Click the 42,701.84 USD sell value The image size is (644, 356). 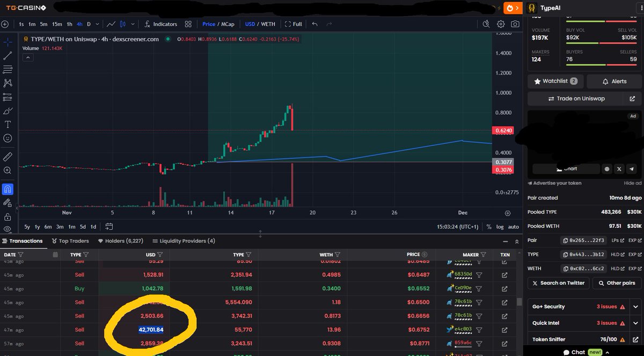151,330
